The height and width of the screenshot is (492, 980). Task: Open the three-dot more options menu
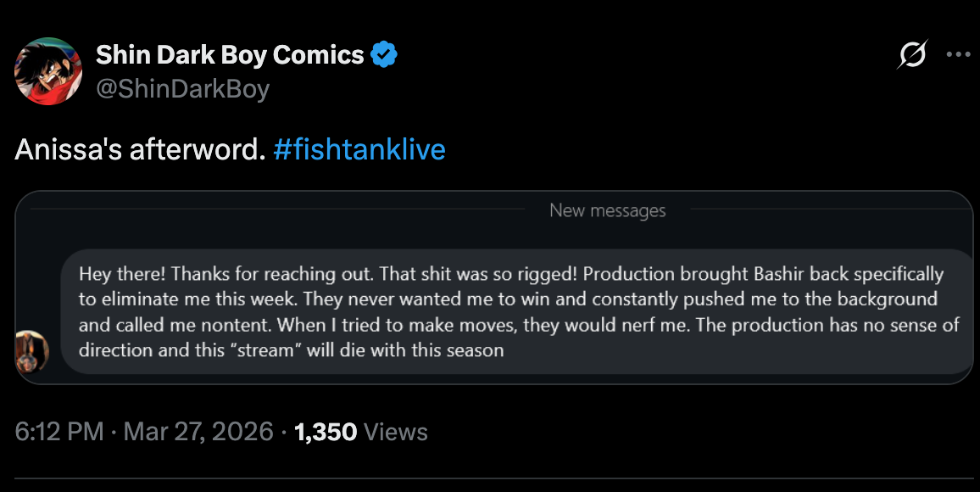point(957,54)
